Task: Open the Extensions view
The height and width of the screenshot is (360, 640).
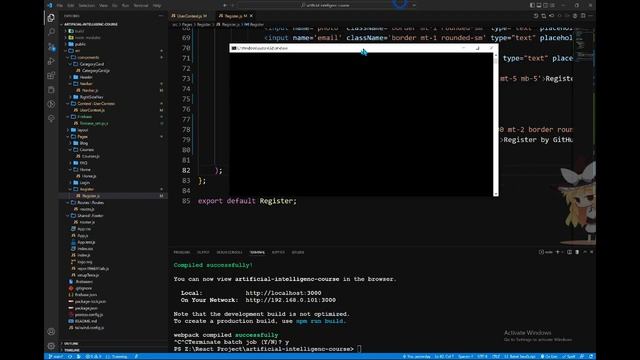Action: (51, 76)
